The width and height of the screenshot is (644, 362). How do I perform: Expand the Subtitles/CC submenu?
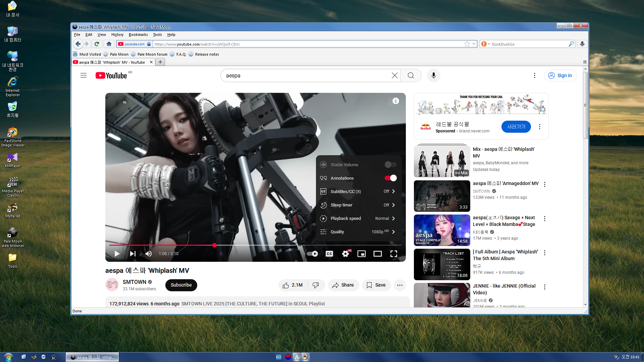click(x=359, y=191)
